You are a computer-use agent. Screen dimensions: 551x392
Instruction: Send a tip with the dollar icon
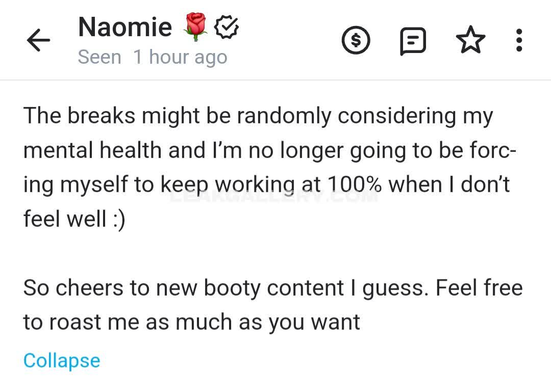[356, 41]
